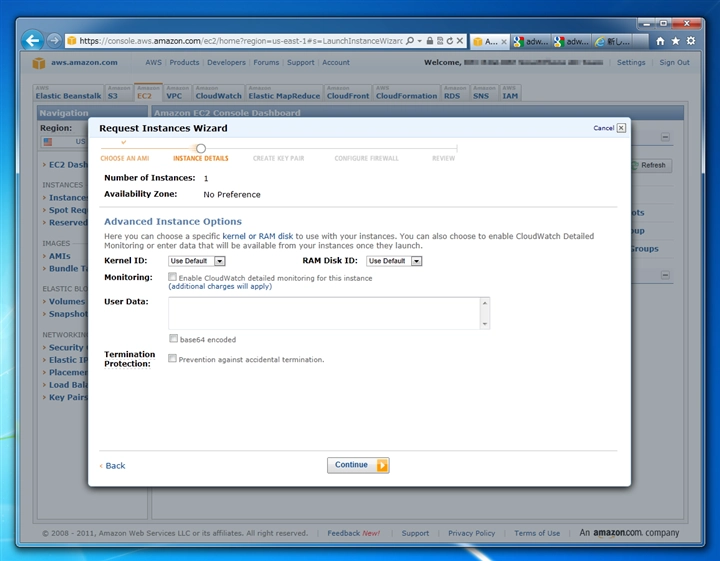
Task: Click the browser address bar URL
Action: point(241,41)
